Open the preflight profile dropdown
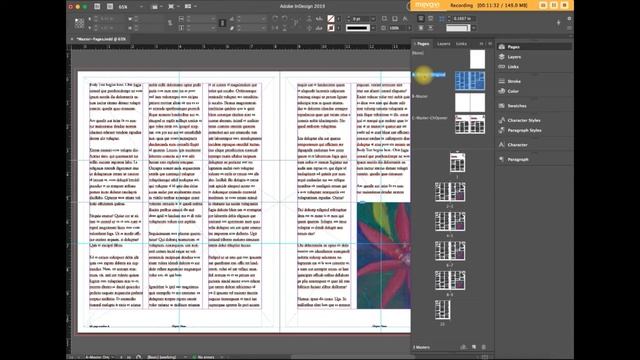This screenshot has width=640, height=360. [x=186, y=357]
